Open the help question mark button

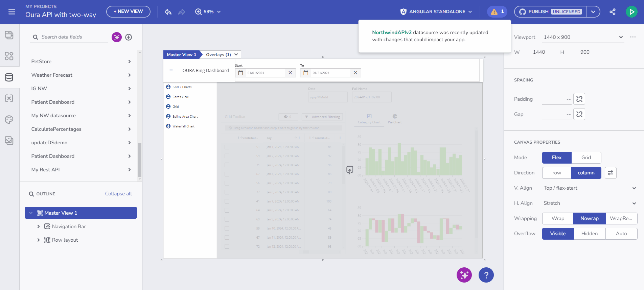(486, 275)
